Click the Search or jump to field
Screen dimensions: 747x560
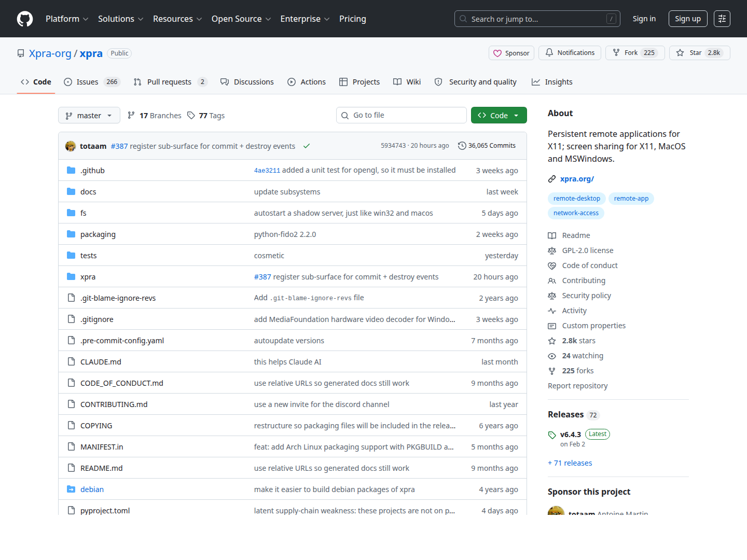pos(537,19)
